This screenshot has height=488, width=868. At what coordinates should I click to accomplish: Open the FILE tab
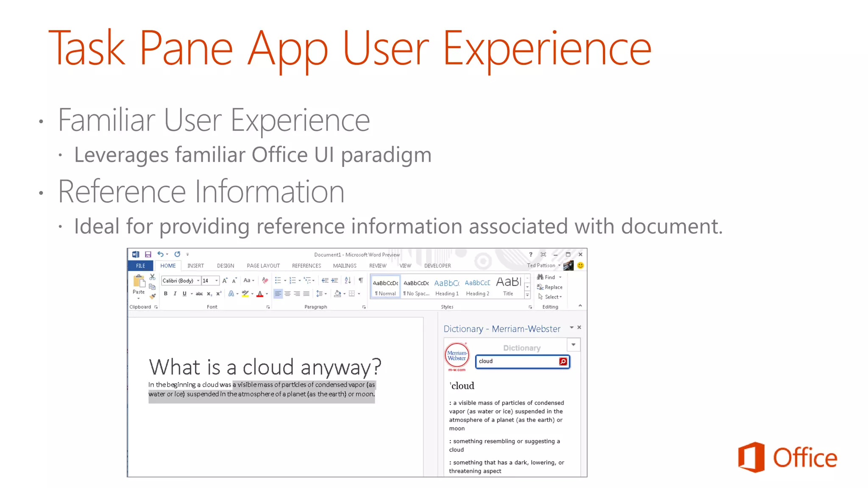pos(141,266)
